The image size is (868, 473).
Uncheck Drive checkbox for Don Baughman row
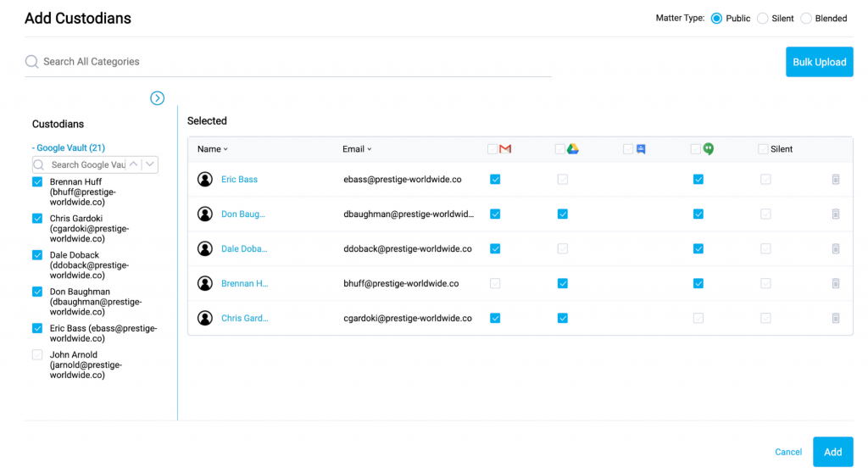coord(563,214)
